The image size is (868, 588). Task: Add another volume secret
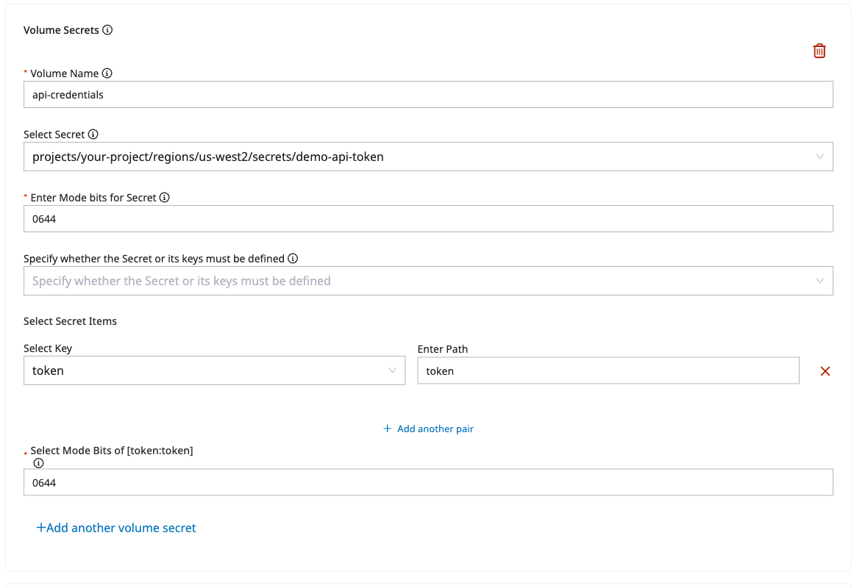pyautogui.click(x=116, y=528)
